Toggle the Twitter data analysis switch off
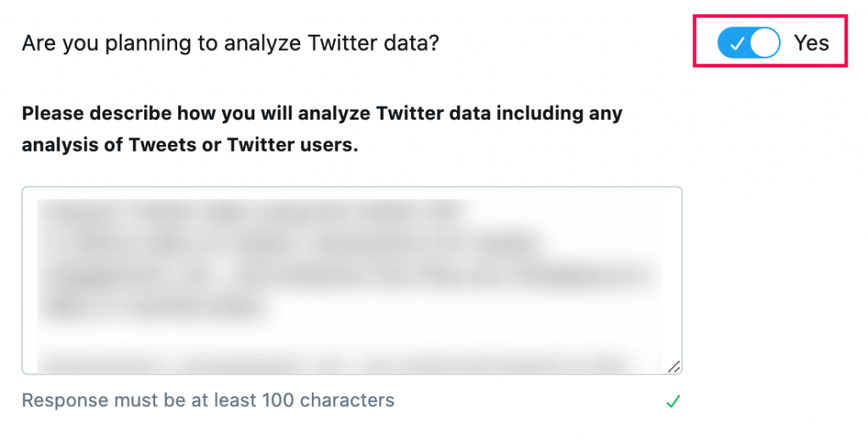 tap(749, 42)
